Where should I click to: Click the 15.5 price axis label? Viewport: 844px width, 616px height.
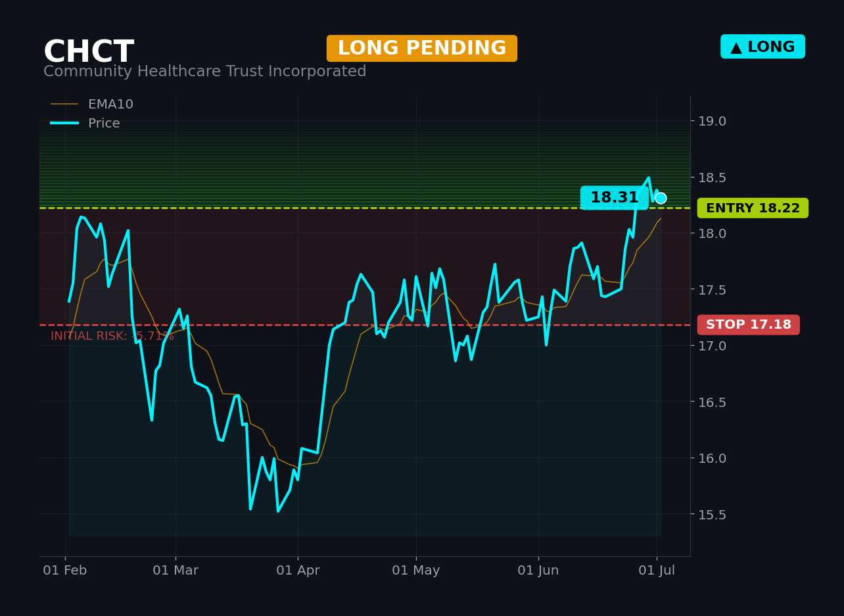[x=712, y=515]
